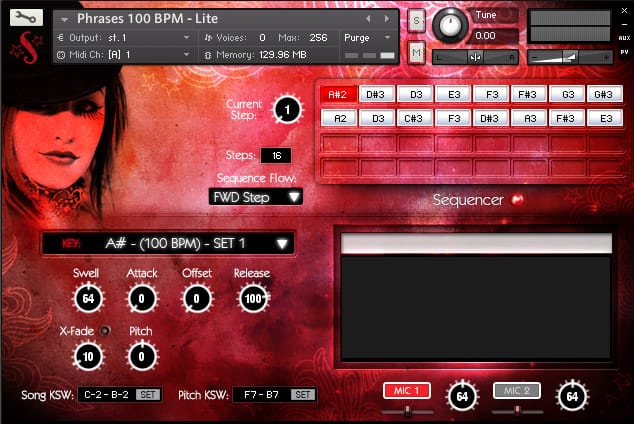The height and width of the screenshot is (424, 634).
Task: Toggle the X-Fade enable LED
Action: coord(105,331)
